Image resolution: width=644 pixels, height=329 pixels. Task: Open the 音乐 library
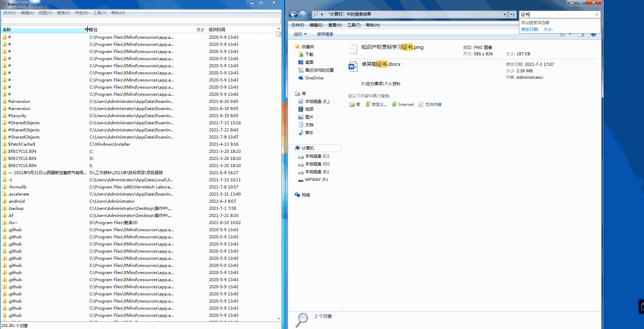coord(306,132)
